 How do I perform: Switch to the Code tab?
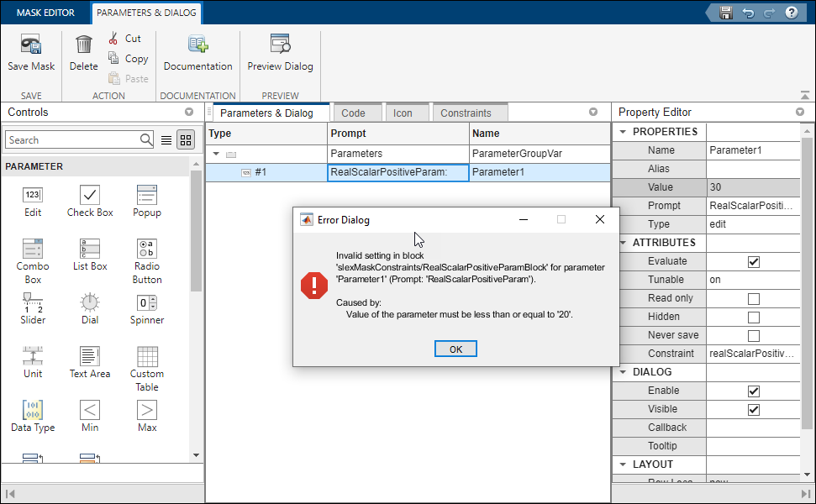[x=357, y=112]
